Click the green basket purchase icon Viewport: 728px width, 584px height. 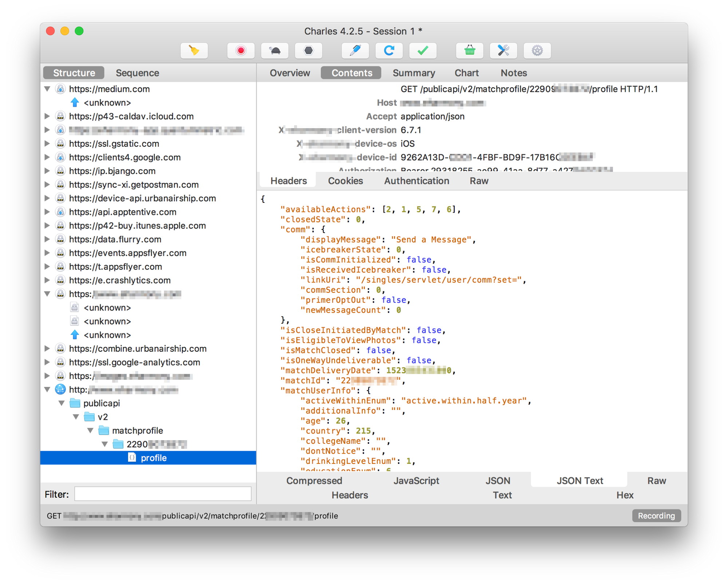pyautogui.click(x=470, y=51)
